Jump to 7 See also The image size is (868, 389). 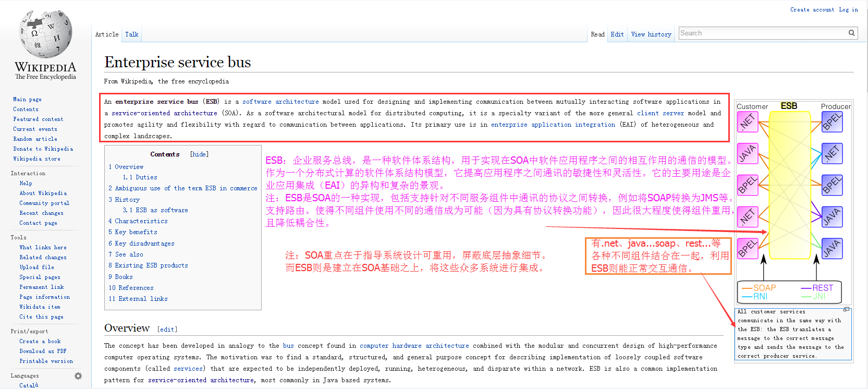click(x=126, y=254)
